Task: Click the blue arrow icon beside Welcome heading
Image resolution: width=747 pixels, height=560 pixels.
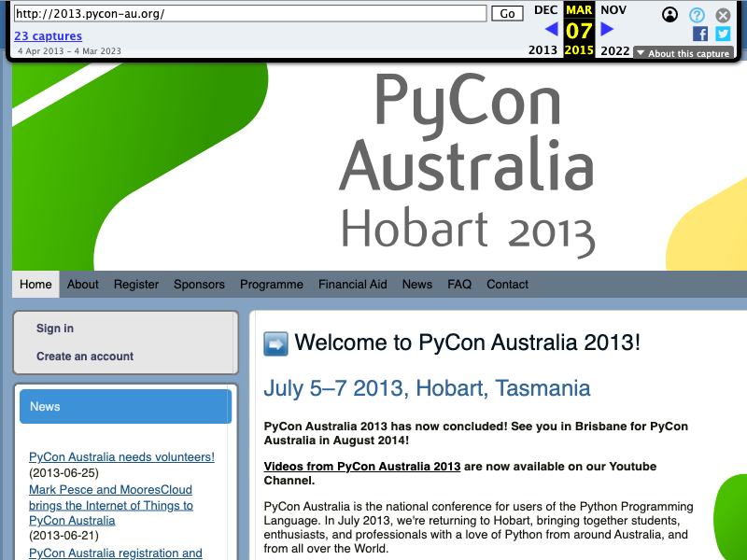Action: [x=275, y=343]
